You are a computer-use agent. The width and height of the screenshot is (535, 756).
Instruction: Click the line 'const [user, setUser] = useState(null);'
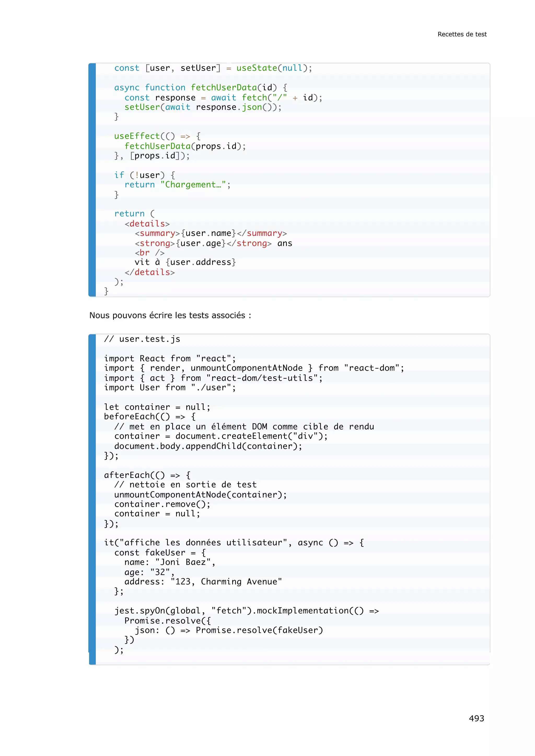pyautogui.click(x=213, y=68)
